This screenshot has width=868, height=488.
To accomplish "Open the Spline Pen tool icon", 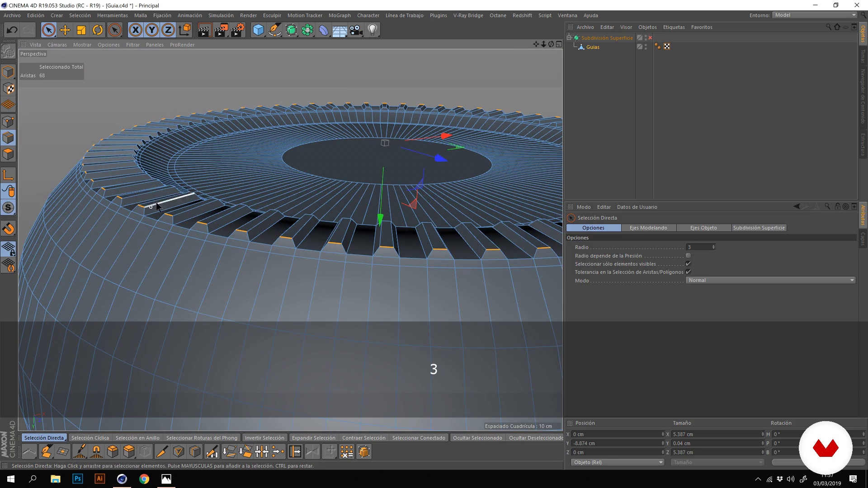I will [274, 30].
